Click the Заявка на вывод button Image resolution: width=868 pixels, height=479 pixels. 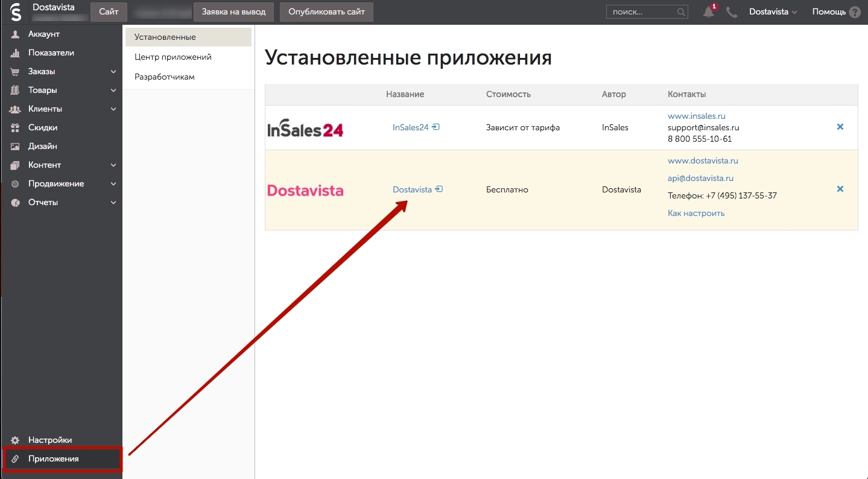pyautogui.click(x=233, y=12)
